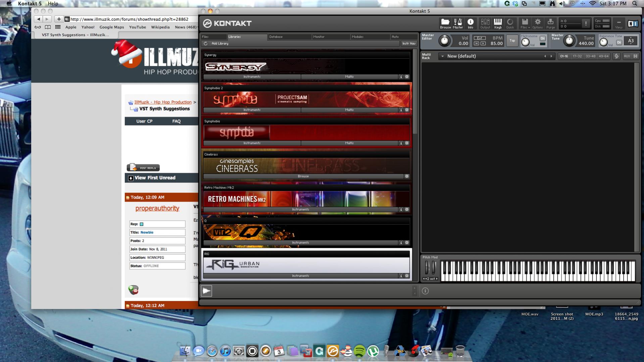The image size is (644, 362).
Task: Toggle the Instr Nav pane button
Action: pos(409,44)
